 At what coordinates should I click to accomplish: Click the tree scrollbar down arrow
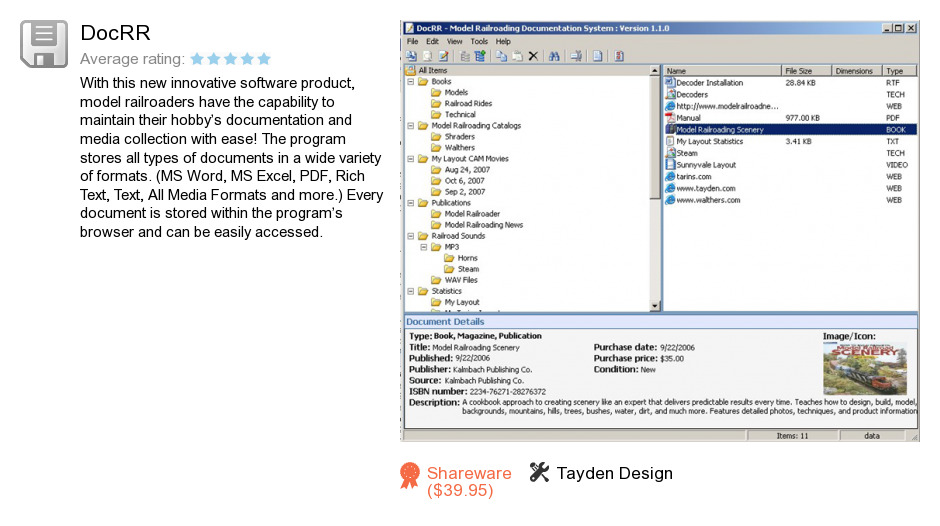coord(655,306)
